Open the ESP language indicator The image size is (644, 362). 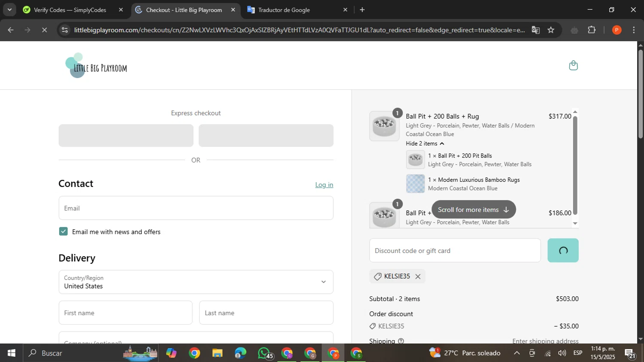point(578,353)
